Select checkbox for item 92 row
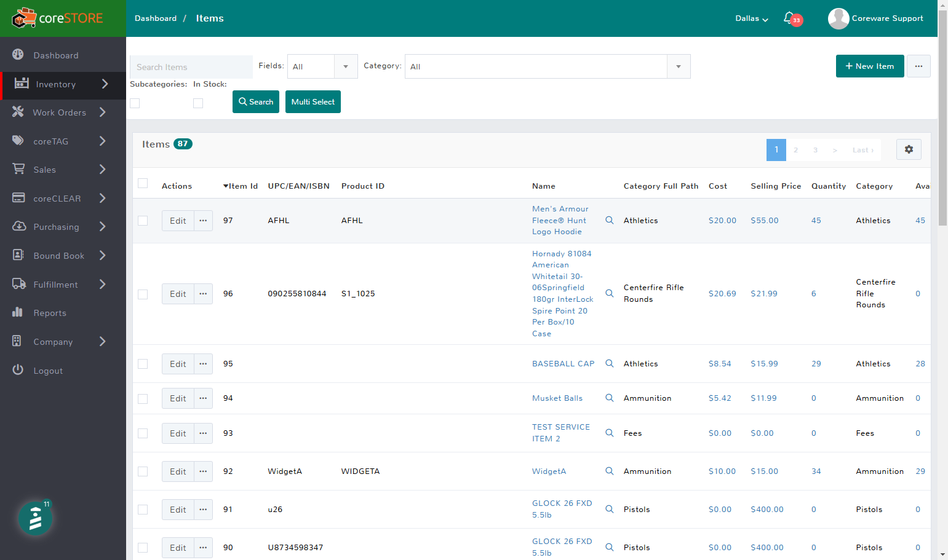948x560 pixels. click(x=143, y=471)
